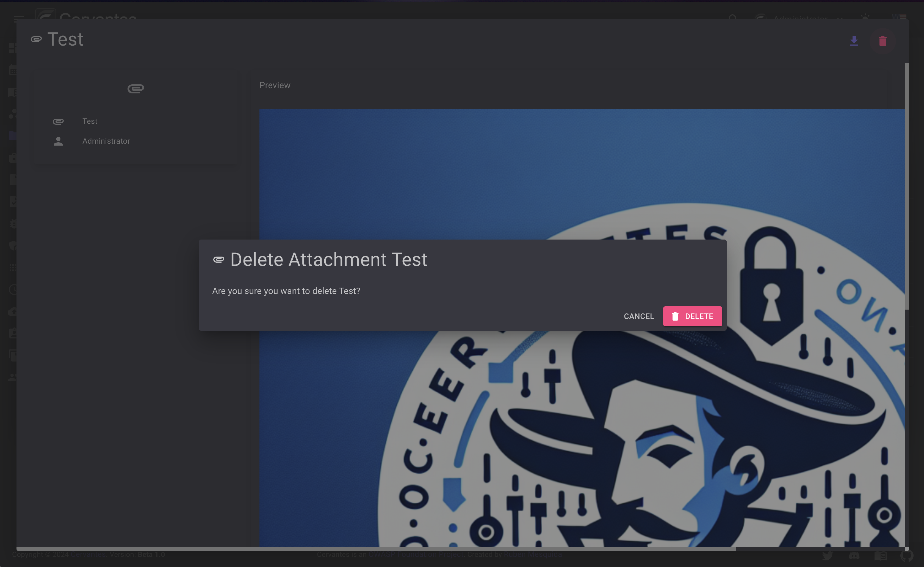924x567 pixels.
Task: Open the Discord icon in the footer
Action: (854, 555)
